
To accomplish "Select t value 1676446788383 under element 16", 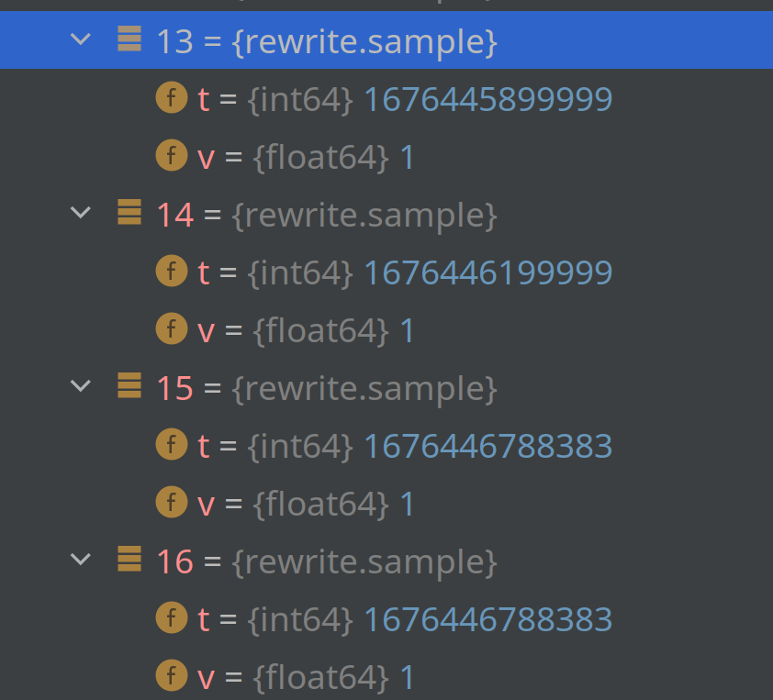I will [488, 619].
